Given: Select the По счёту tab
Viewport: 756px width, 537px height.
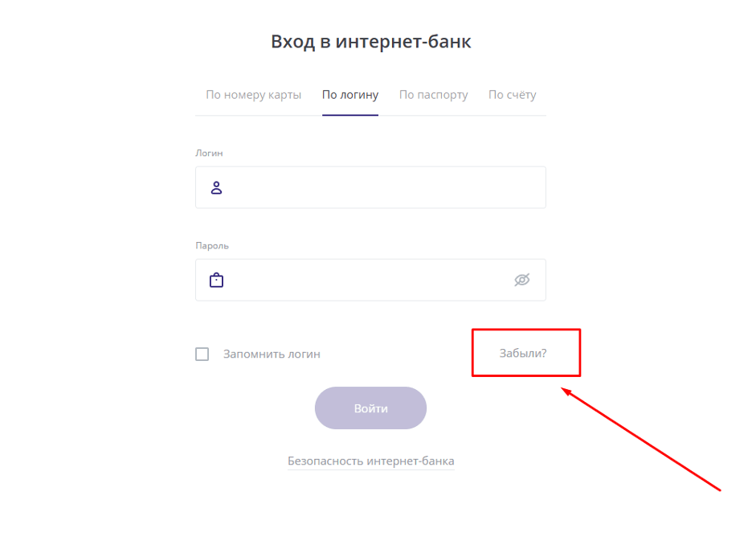Looking at the screenshot, I should pyautogui.click(x=512, y=94).
